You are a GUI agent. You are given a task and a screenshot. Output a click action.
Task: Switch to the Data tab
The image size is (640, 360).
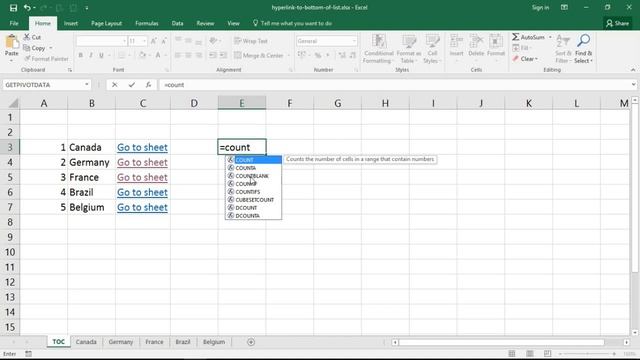click(x=177, y=23)
